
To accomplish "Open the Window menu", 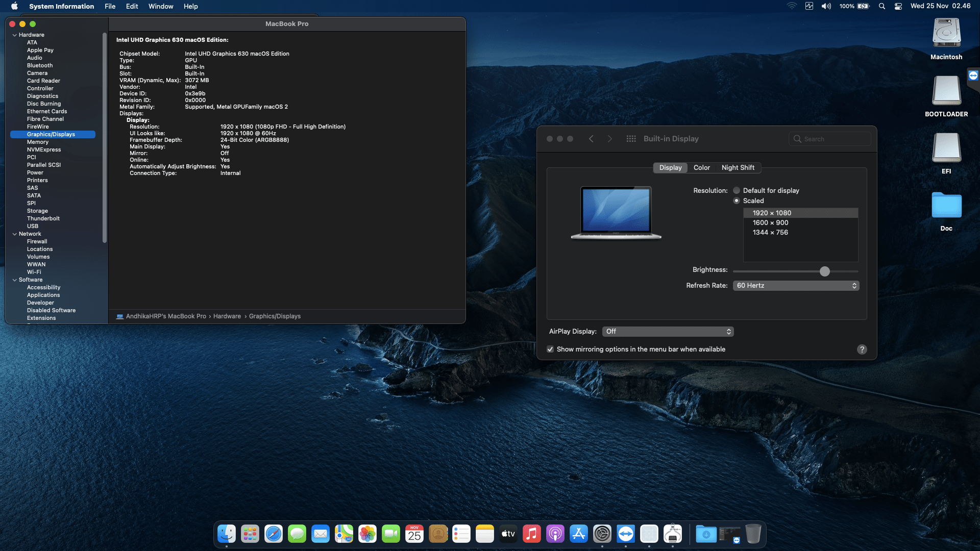I will pos(160,6).
